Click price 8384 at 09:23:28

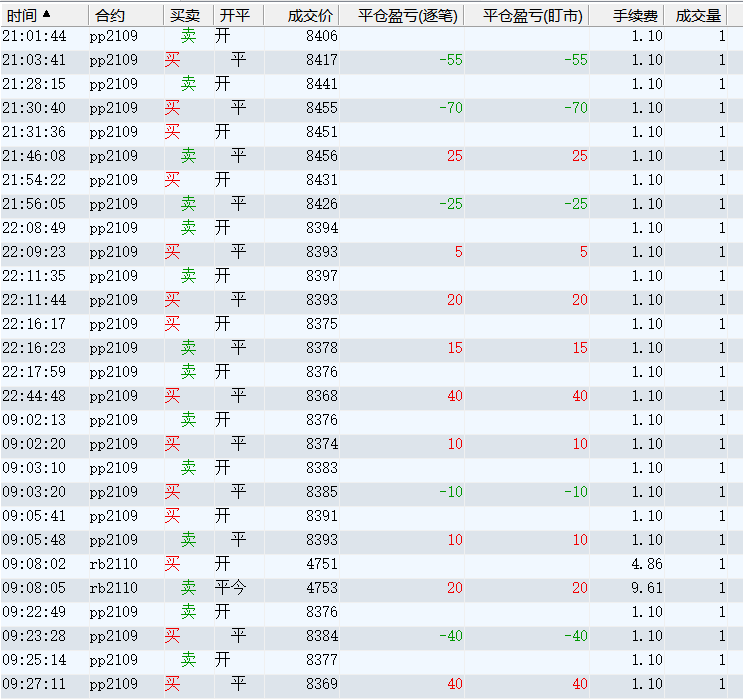coord(322,636)
